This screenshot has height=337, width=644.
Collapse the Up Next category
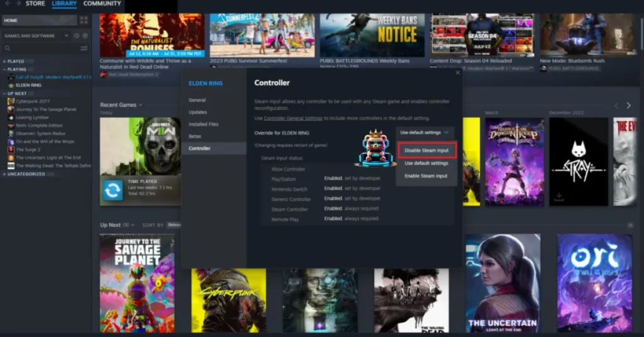point(4,93)
